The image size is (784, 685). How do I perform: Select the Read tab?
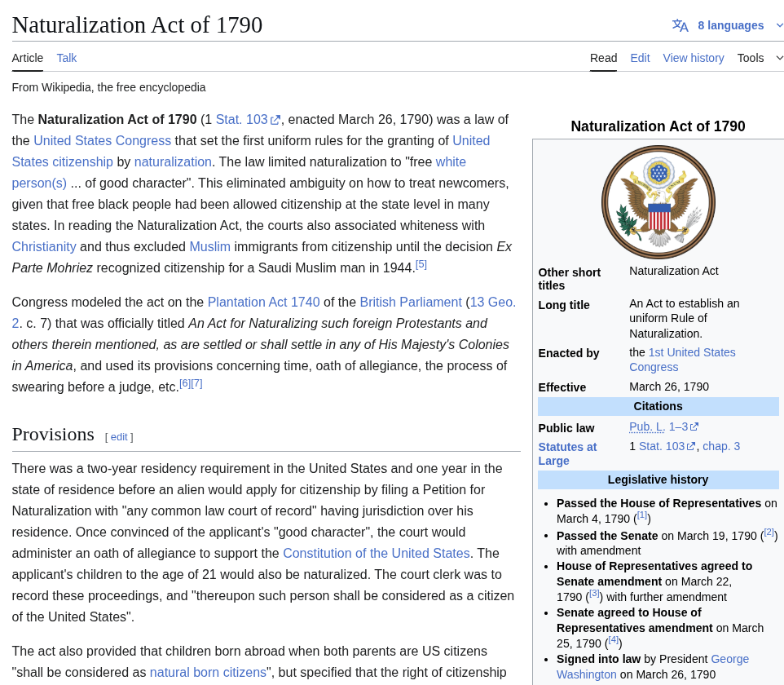(x=604, y=58)
